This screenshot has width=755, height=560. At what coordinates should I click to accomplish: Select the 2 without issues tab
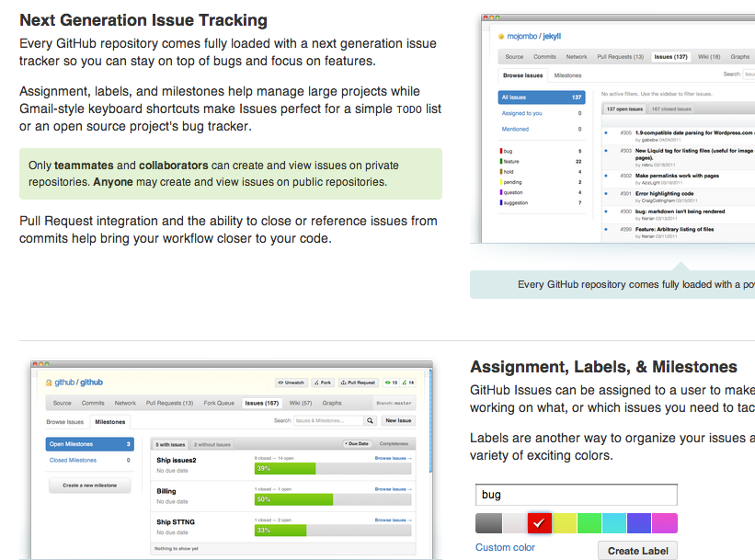212,444
